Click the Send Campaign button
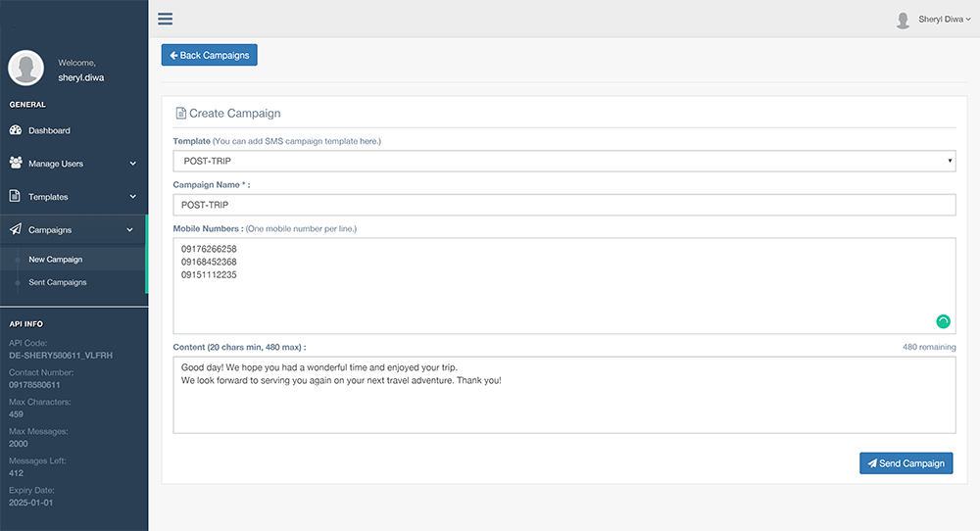This screenshot has width=980, height=531. [x=906, y=463]
